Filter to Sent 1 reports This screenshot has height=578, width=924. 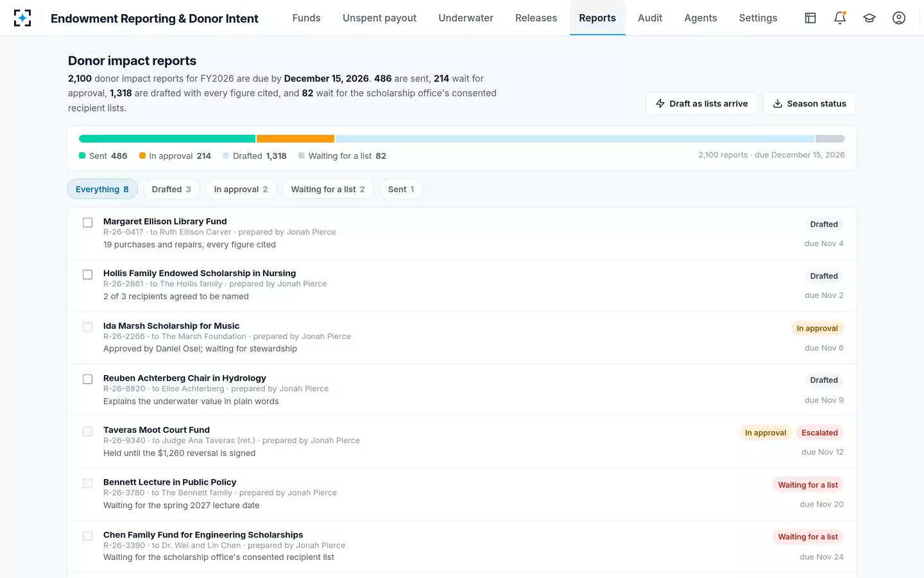[x=401, y=189]
